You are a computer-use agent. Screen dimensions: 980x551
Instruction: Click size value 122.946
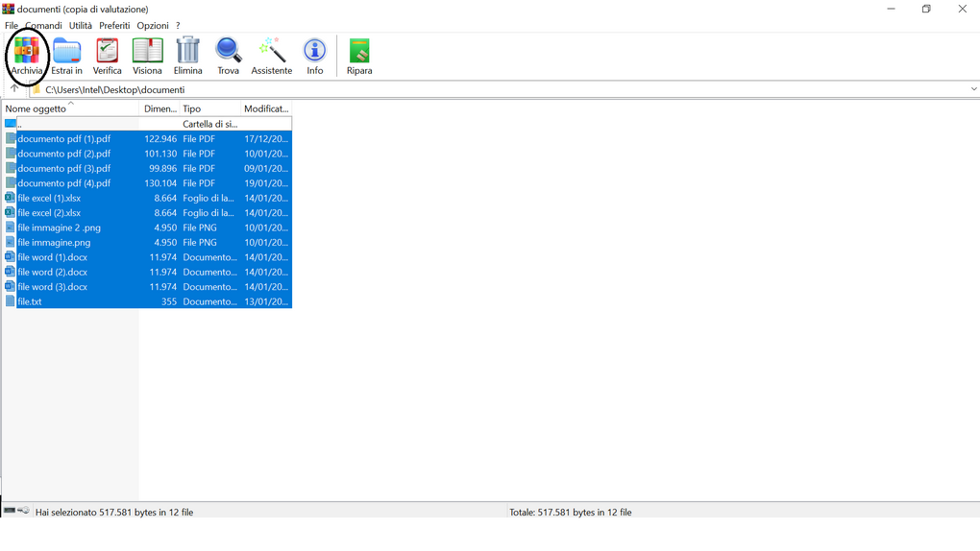(160, 138)
